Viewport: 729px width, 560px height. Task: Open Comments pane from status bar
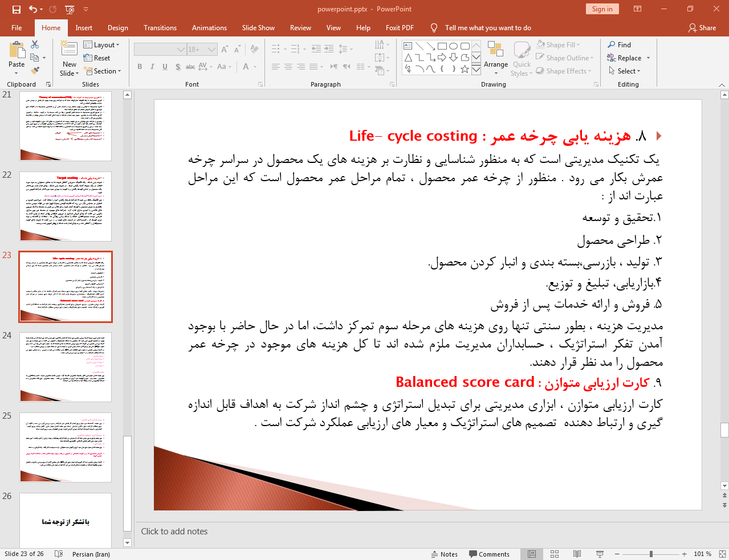pyautogui.click(x=489, y=554)
